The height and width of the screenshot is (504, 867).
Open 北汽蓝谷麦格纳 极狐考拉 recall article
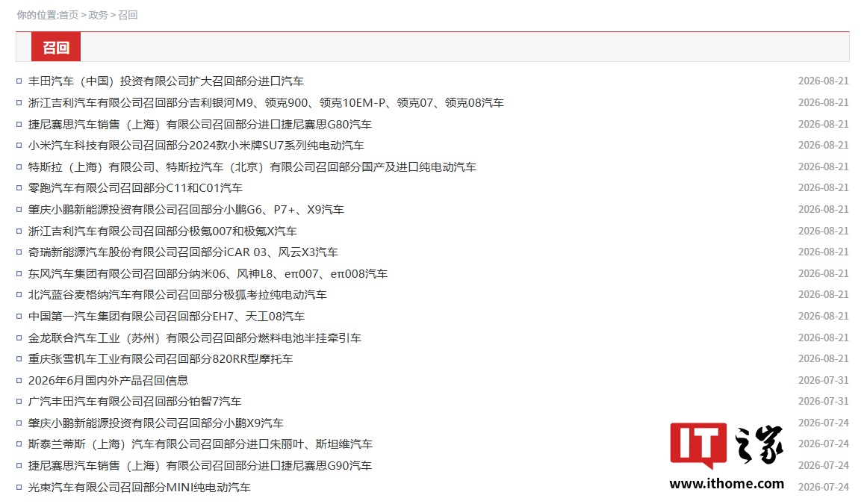pos(178,294)
